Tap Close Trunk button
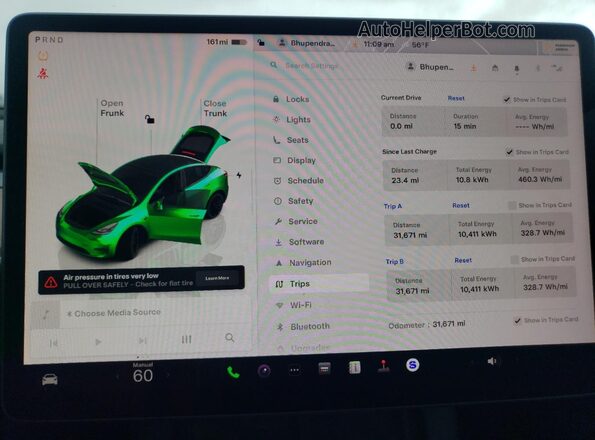 215,108
